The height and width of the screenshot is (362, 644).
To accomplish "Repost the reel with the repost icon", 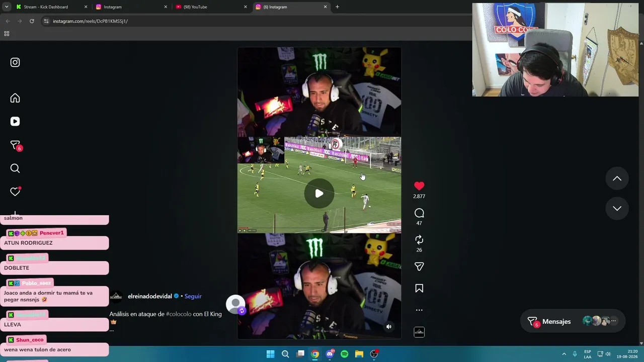I will tap(419, 240).
